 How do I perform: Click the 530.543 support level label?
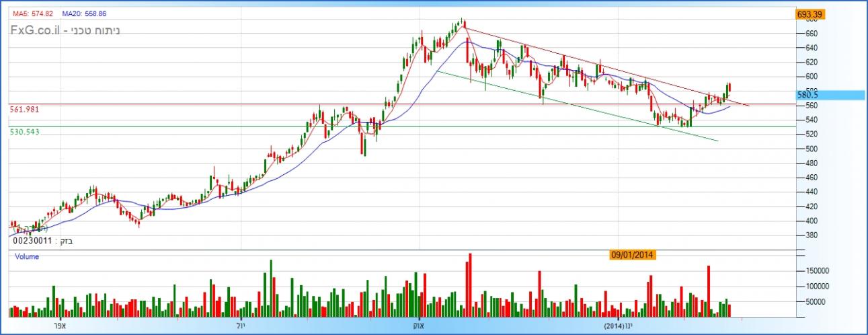coord(25,132)
